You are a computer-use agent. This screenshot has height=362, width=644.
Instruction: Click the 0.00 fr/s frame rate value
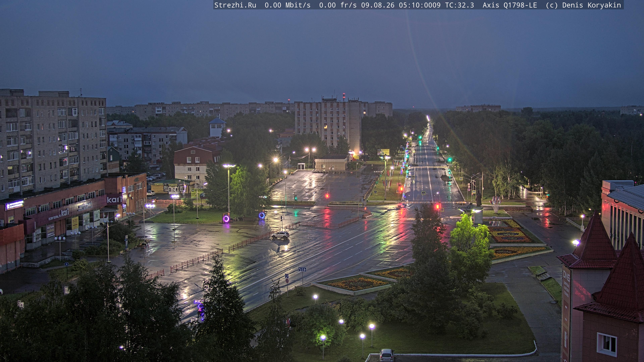point(338,5)
